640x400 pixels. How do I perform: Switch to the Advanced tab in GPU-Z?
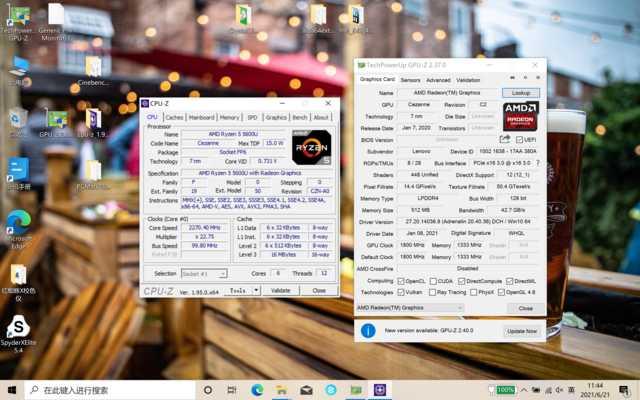tap(438, 80)
